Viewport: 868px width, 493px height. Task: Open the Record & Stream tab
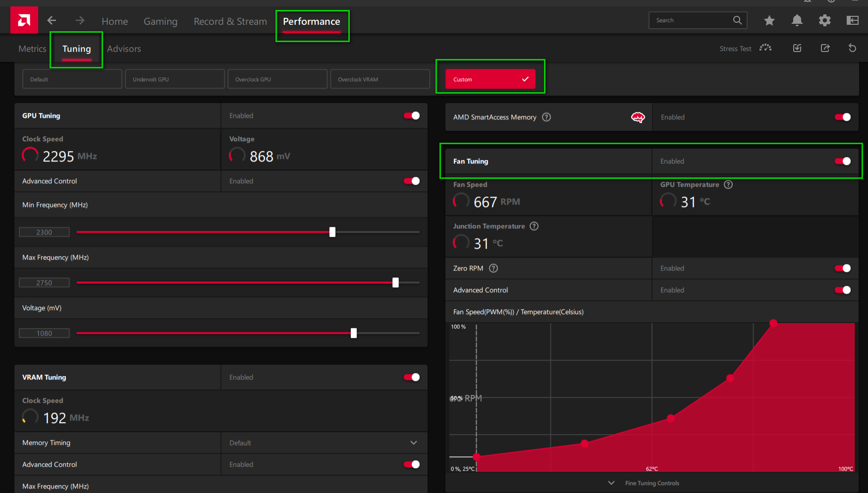(230, 21)
